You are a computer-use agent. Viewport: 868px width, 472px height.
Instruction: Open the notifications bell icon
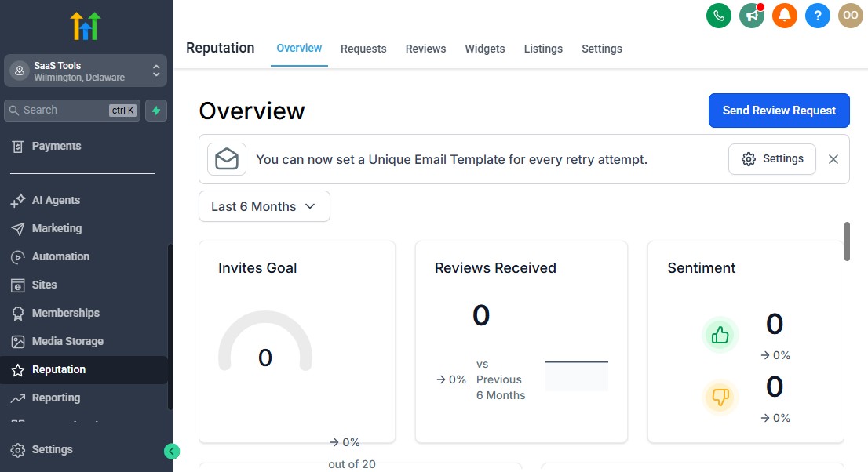click(785, 15)
